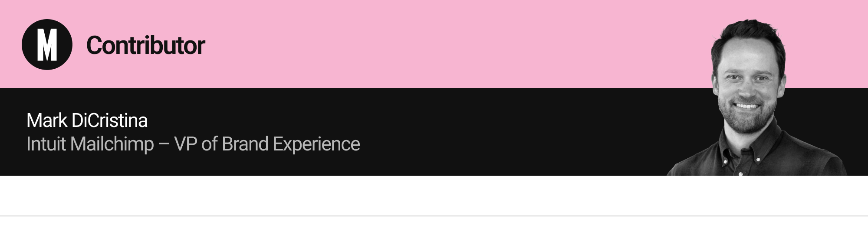The height and width of the screenshot is (247, 868).
Task: Click the white area below the divider line
Action: [434, 232]
